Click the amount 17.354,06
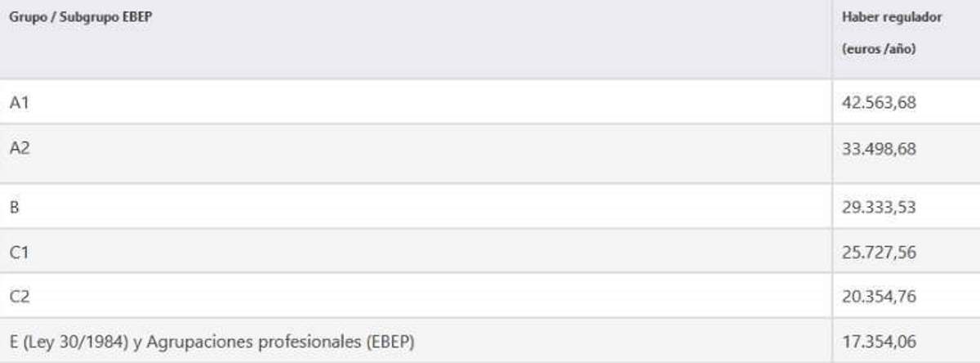Viewport: 980px width, 363px height. click(879, 341)
